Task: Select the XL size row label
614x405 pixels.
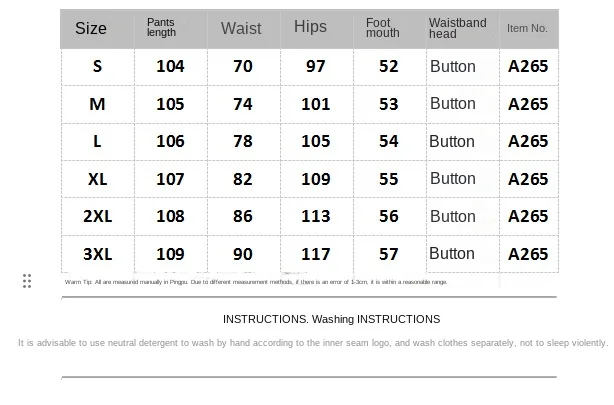Action: [x=97, y=179]
